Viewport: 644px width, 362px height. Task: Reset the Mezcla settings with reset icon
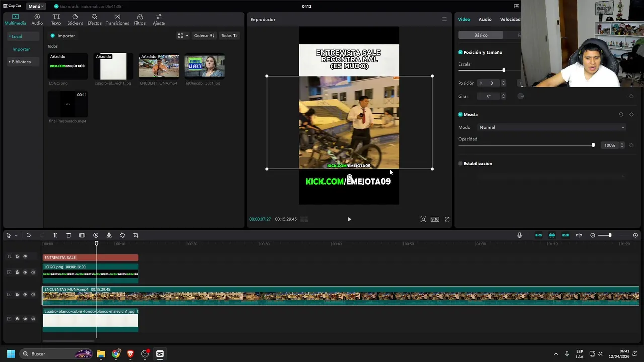(x=621, y=115)
